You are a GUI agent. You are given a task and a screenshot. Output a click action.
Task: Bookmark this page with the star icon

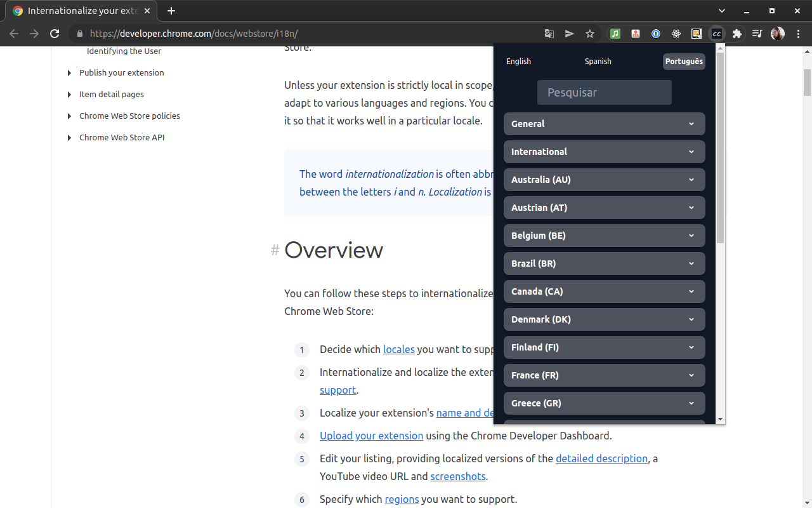tap(590, 34)
